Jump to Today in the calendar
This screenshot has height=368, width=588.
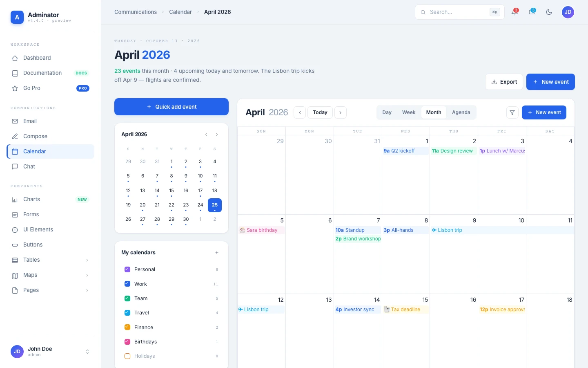320,112
